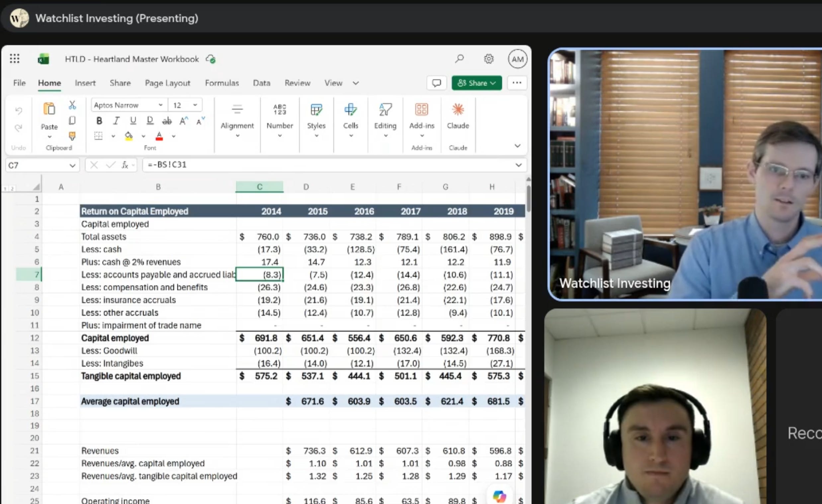822x504 pixels.
Task: Switch to the Data tab
Action: 262,83
